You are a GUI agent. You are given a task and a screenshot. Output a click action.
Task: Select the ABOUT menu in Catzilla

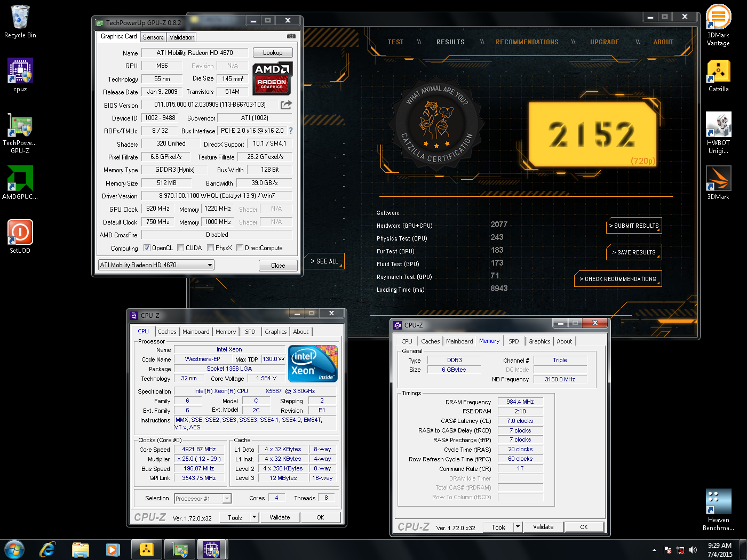pos(663,42)
